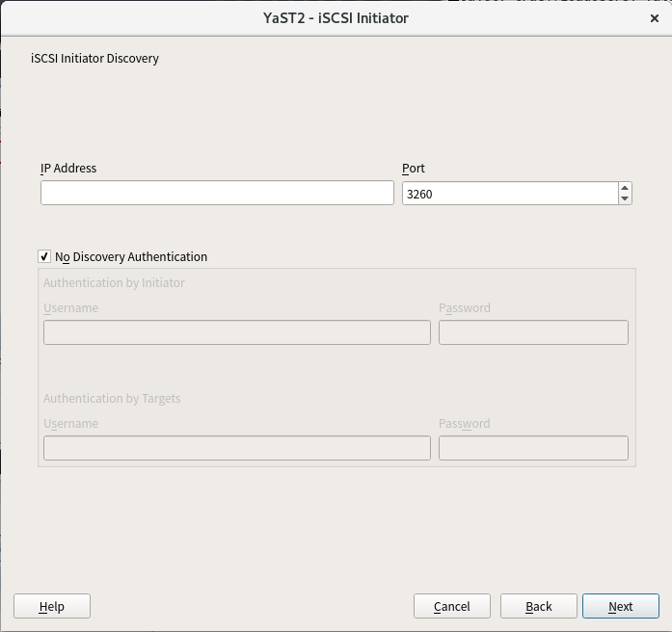Click Username field under Authentication by Targets
The image size is (672, 632).
237,448
